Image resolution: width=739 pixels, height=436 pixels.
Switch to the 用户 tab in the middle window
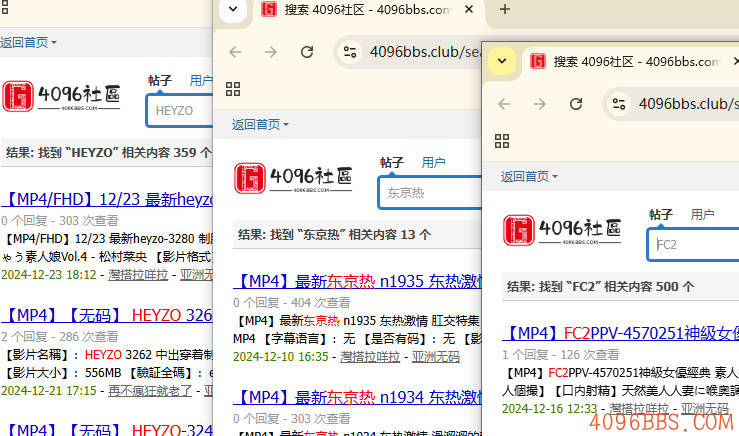433,162
